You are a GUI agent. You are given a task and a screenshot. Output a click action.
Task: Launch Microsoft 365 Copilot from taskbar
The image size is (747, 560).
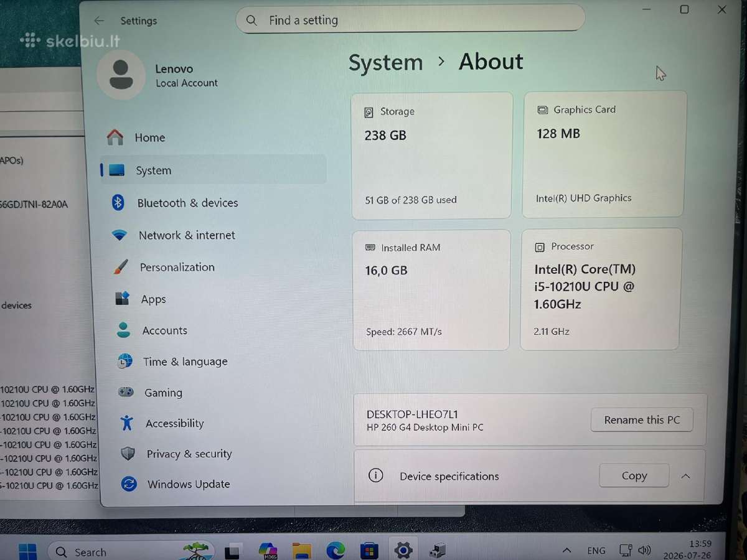[268, 551]
